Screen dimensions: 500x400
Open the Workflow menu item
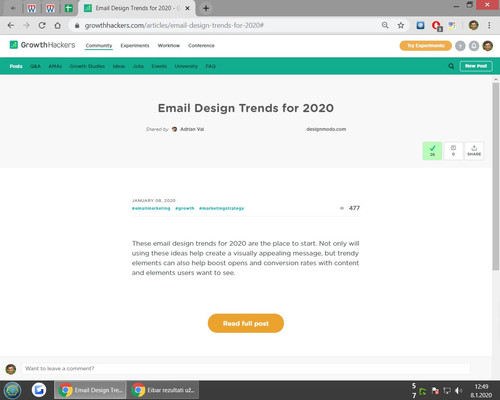coord(169,46)
